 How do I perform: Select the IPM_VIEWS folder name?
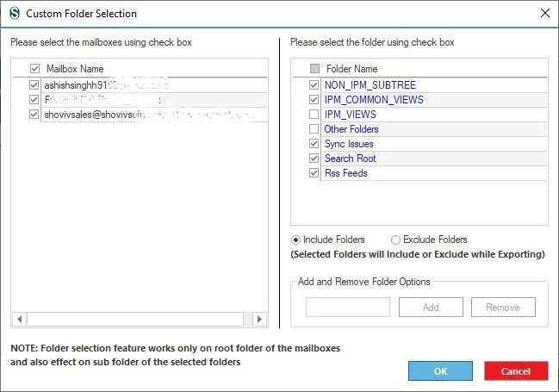(x=350, y=114)
